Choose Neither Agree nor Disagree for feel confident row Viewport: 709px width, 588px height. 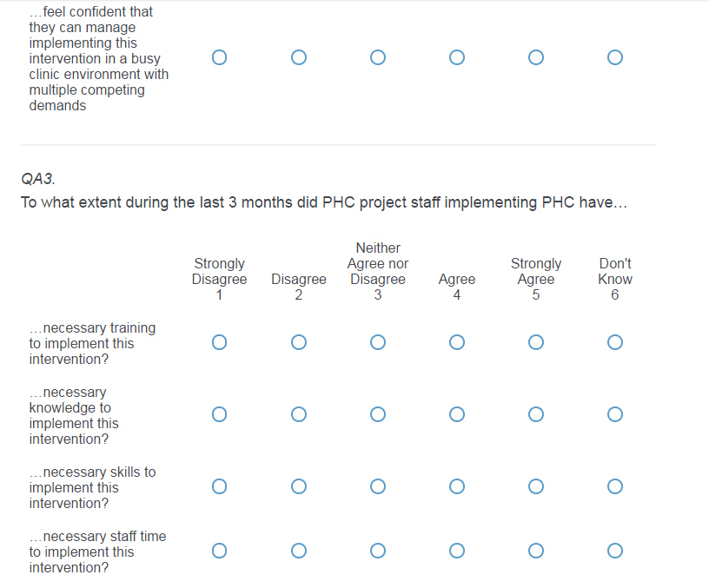[x=378, y=58]
